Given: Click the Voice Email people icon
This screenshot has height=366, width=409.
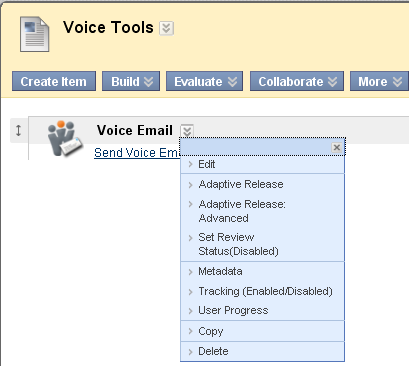Looking at the screenshot, I should [x=64, y=138].
